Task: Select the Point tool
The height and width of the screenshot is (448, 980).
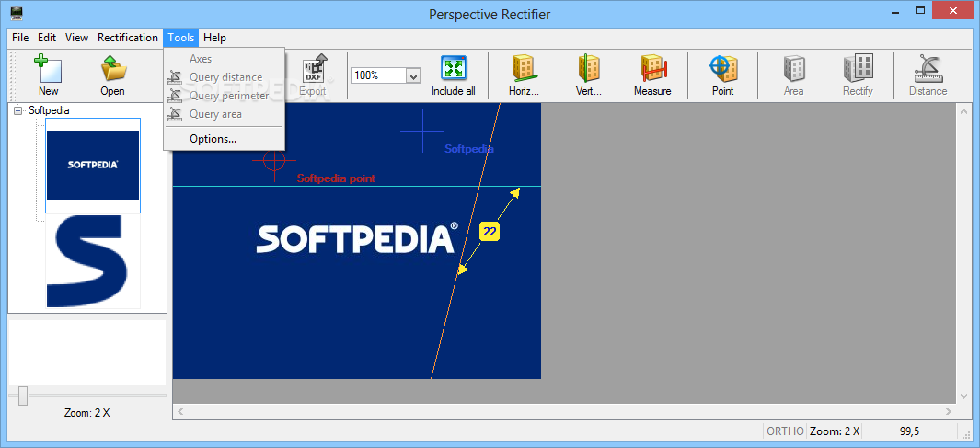Action: (x=723, y=67)
